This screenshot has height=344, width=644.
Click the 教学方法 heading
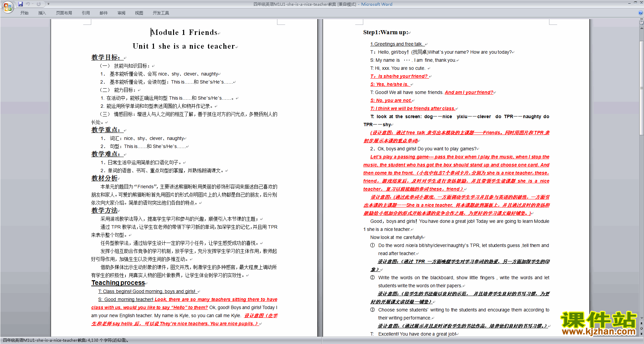click(x=104, y=210)
